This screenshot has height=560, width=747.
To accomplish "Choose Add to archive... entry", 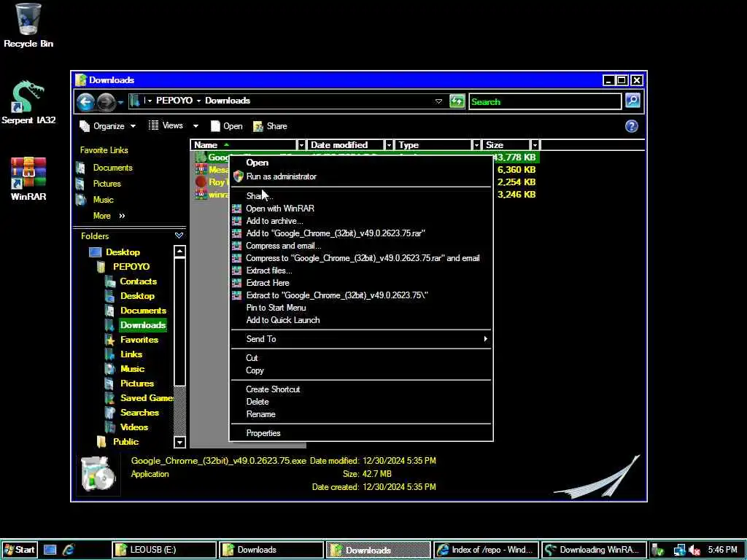I will pyautogui.click(x=360, y=221).
